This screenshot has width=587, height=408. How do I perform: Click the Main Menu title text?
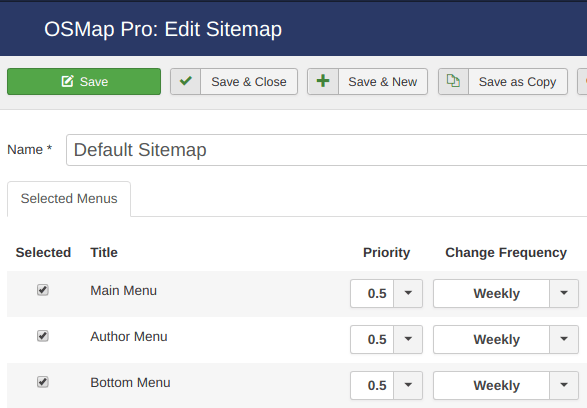click(x=124, y=290)
